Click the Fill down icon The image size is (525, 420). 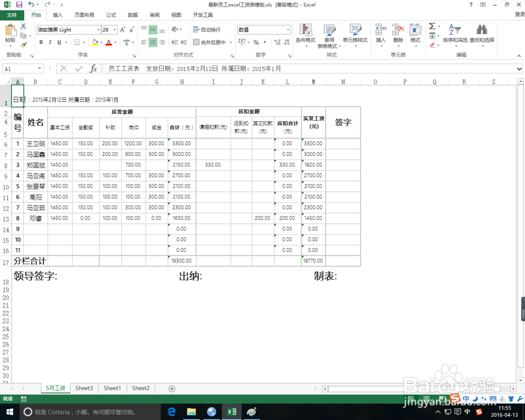point(432,36)
